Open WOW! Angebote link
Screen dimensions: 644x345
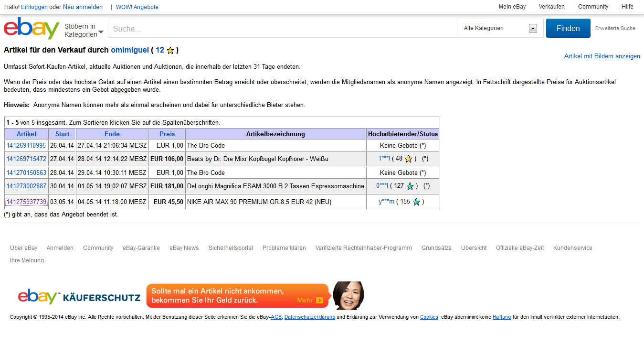(x=137, y=7)
